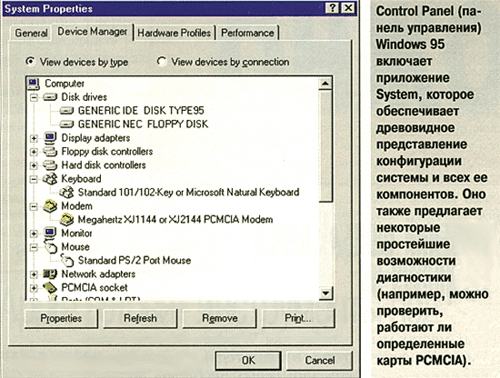
Task: Select 'Standard 101/102-Key or Microsoft Natural Keyboard' text
Action: coord(188,192)
